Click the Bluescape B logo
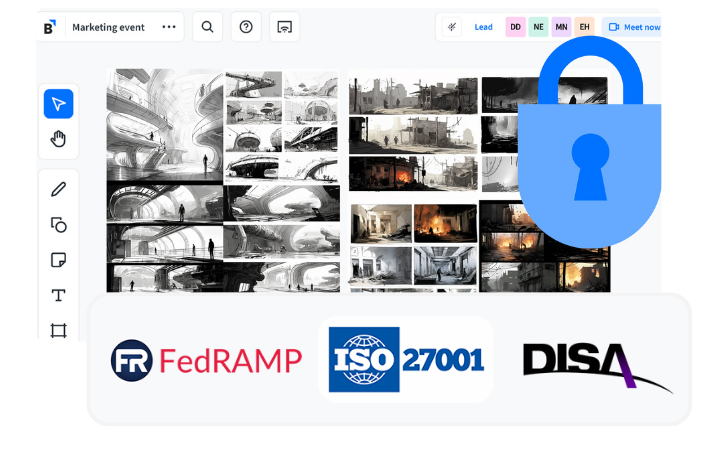710x460 pixels. pyautogui.click(x=50, y=27)
